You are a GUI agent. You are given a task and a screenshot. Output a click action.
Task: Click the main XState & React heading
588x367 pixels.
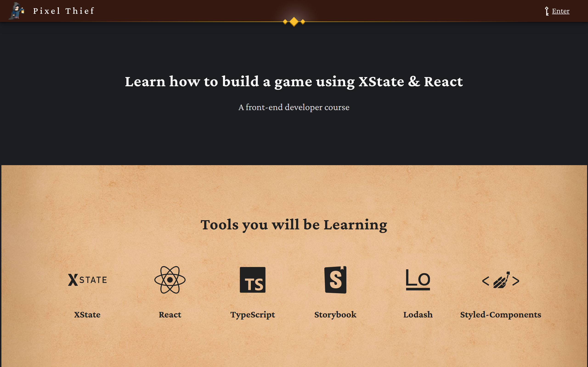(x=294, y=82)
